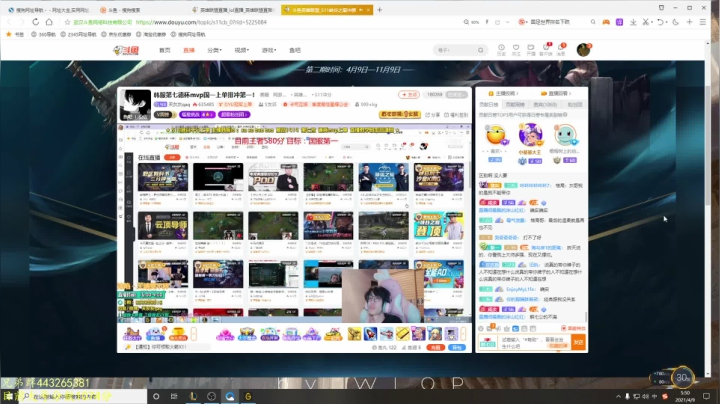Expand the left activity icons arrow
Screen dimensions: 720x404
point(194,334)
